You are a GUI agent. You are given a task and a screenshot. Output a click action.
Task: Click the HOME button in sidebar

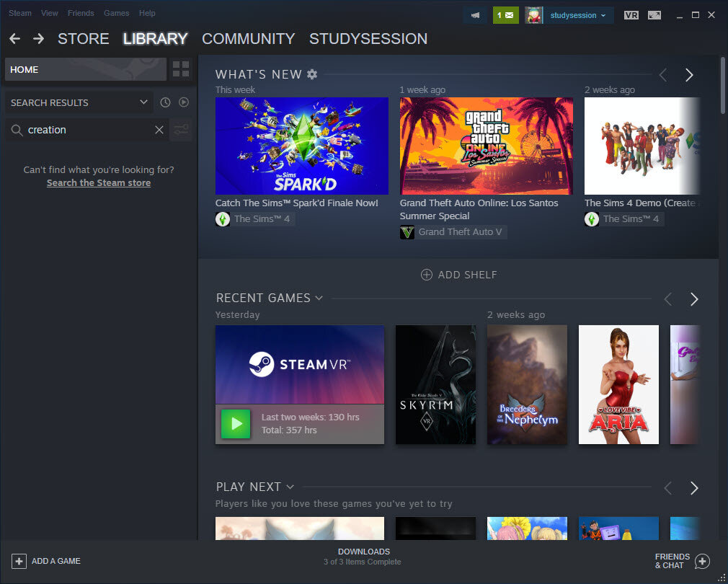point(86,69)
